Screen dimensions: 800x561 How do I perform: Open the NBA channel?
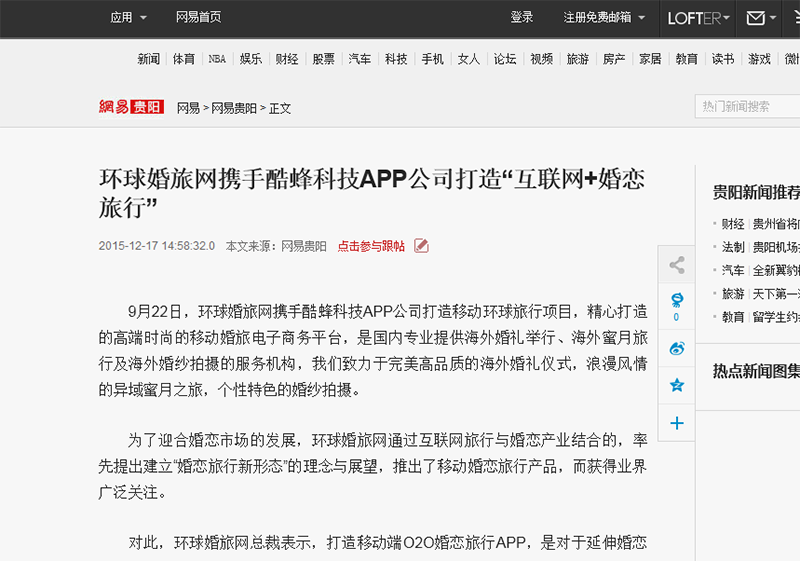(x=217, y=59)
